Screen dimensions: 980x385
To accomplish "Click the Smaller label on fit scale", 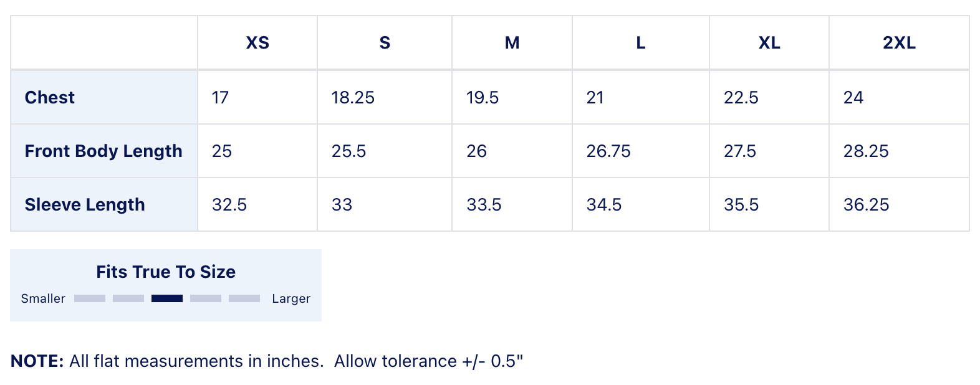I will (x=43, y=298).
